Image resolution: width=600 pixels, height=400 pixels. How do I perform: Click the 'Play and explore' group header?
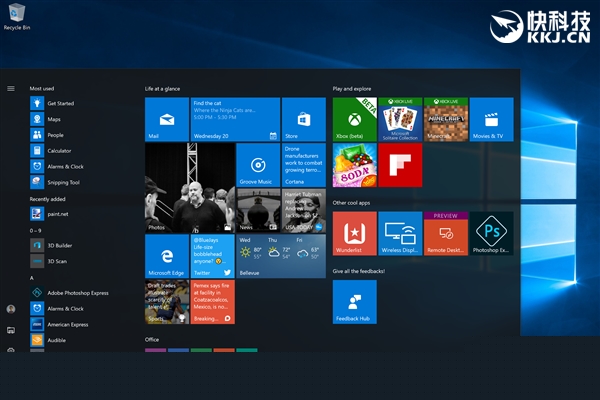click(x=352, y=89)
